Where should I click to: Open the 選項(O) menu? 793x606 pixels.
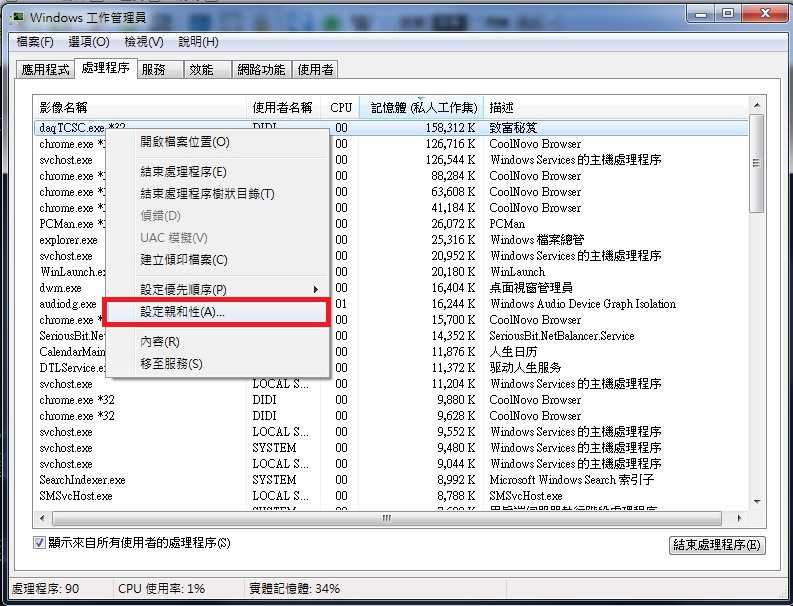(x=89, y=42)
